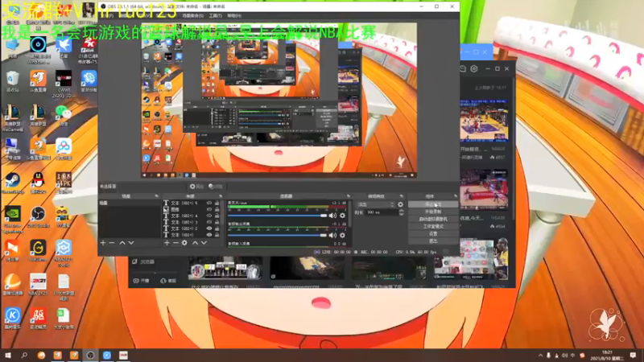Open the scene transition type dropdown

click(x=375, y=204)
